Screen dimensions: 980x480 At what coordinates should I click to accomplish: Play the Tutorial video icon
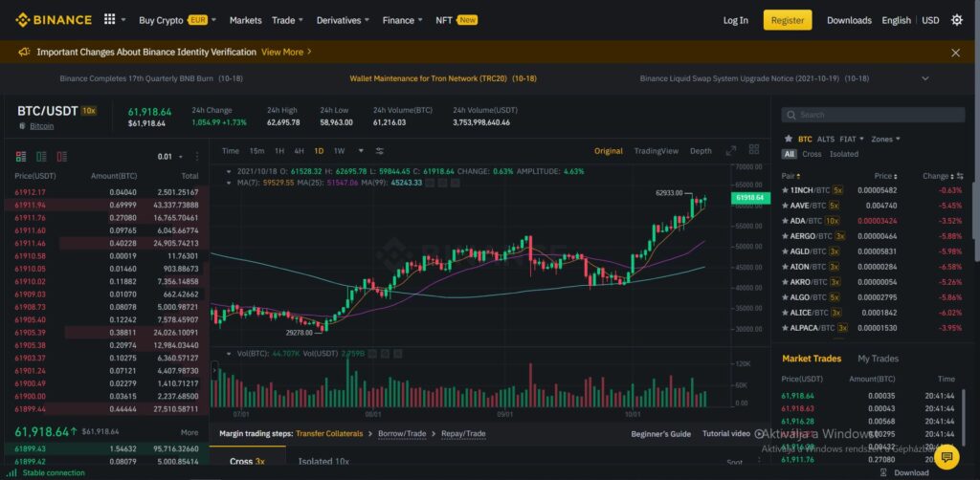tap(759, 433)
